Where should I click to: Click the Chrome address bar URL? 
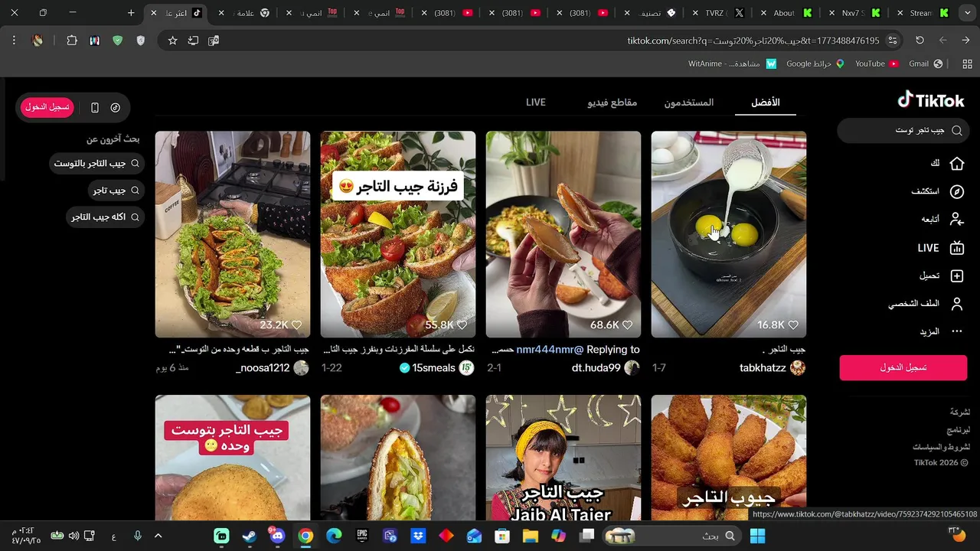[753, 41]
